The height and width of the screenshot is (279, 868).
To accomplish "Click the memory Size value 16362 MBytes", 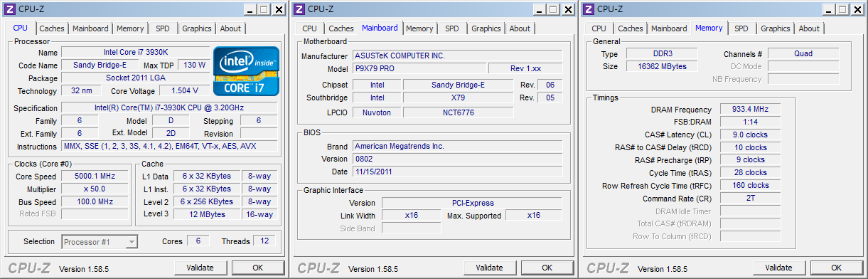I will (663, 66).
